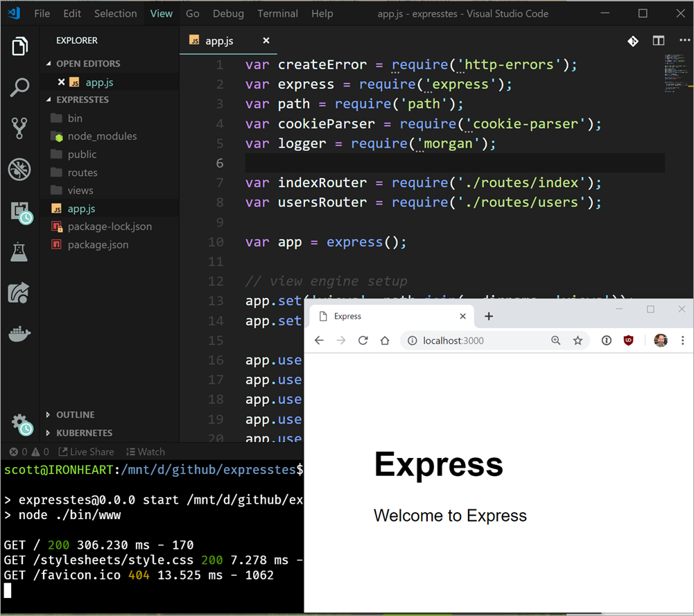Click the 'http-errors' string on line 1
Screen dimensions: 694x616
(509, 64)
